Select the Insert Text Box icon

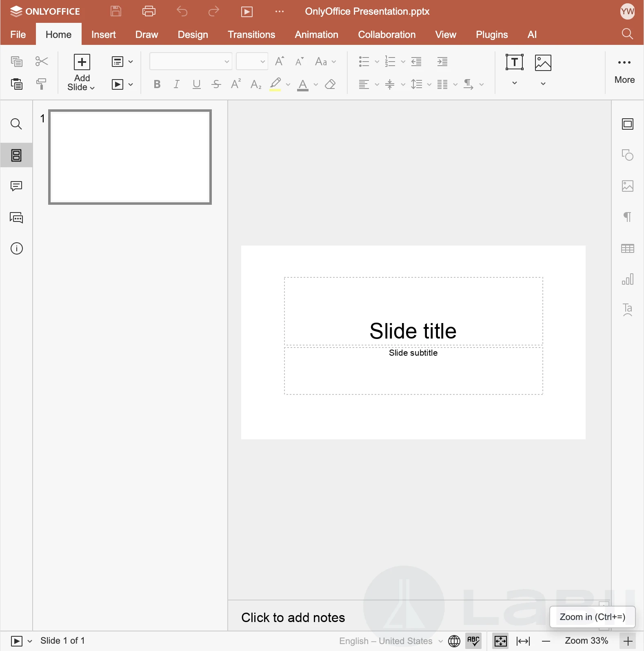(x=514, y=62)
